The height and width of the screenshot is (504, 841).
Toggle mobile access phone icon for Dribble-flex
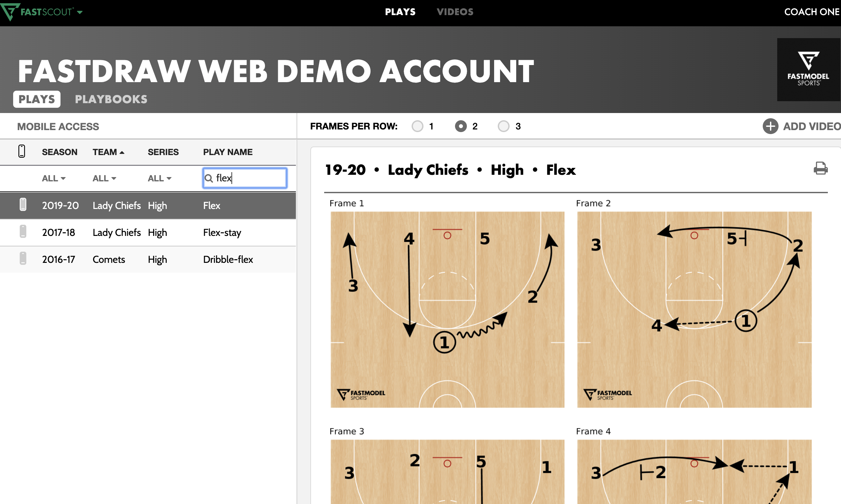click(23, 259)
